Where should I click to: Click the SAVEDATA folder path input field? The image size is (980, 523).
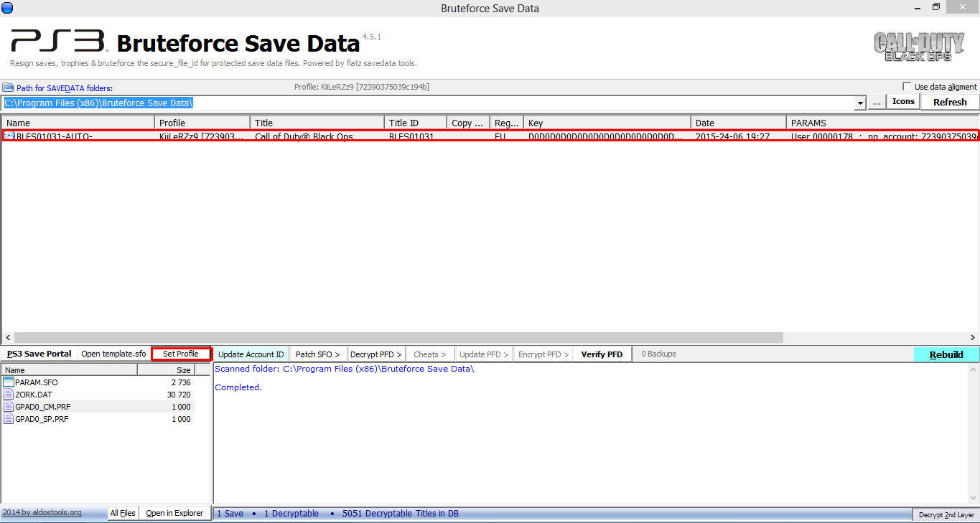click(x=429, y=103)
